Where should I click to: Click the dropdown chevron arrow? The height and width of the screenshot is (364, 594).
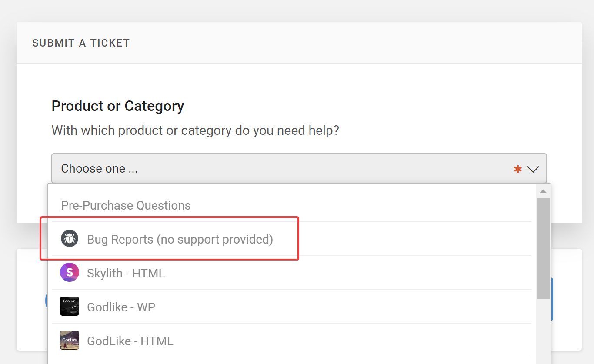533,169
